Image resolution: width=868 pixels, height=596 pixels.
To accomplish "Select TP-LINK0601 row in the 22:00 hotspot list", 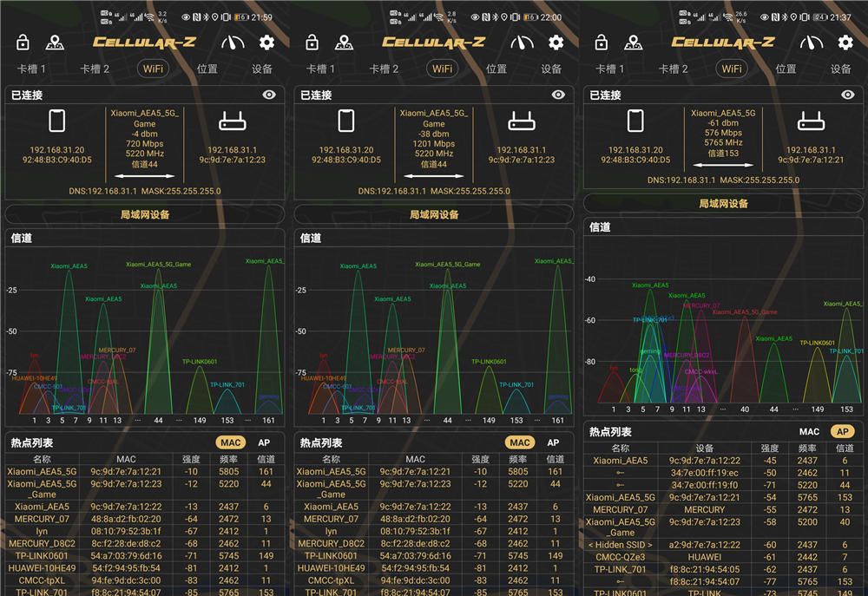I will pyautogui.click(x=434, y=555).
